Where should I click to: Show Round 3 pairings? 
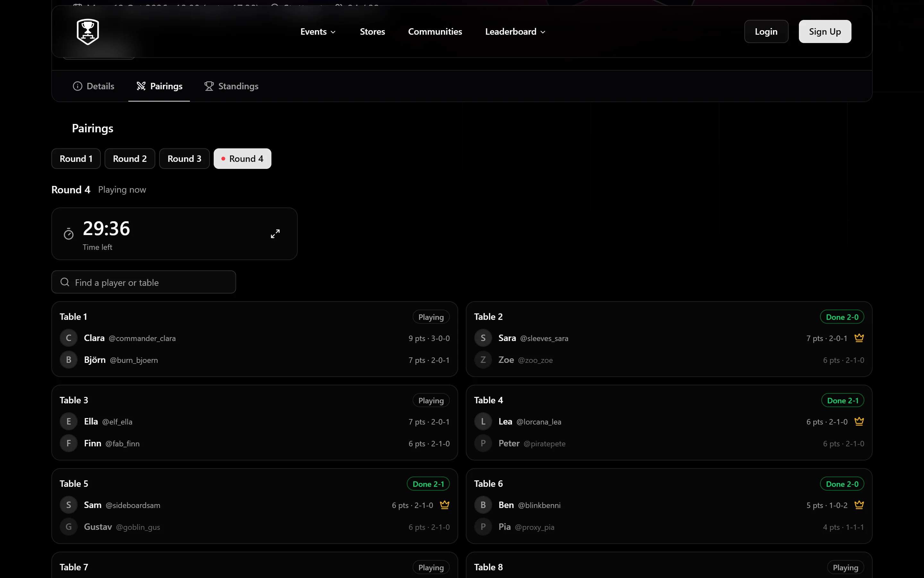coord(184,159)
